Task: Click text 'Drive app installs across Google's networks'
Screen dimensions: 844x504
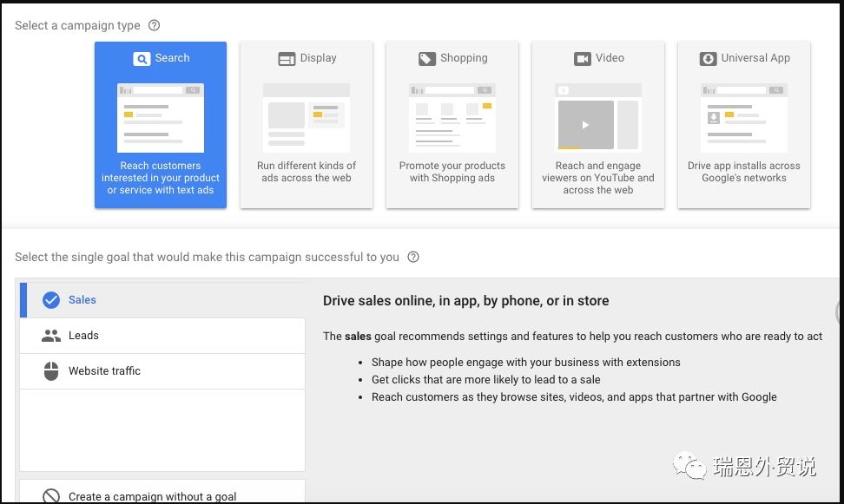Action: 744,172
